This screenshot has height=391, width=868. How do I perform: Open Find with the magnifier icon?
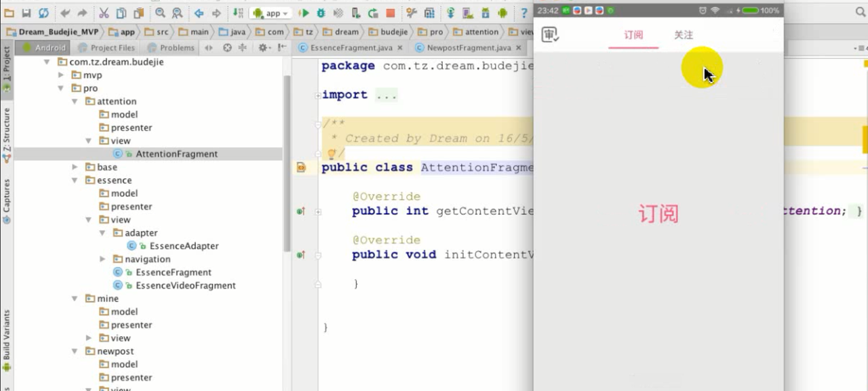pyautogui.click(x=160, y=13)
